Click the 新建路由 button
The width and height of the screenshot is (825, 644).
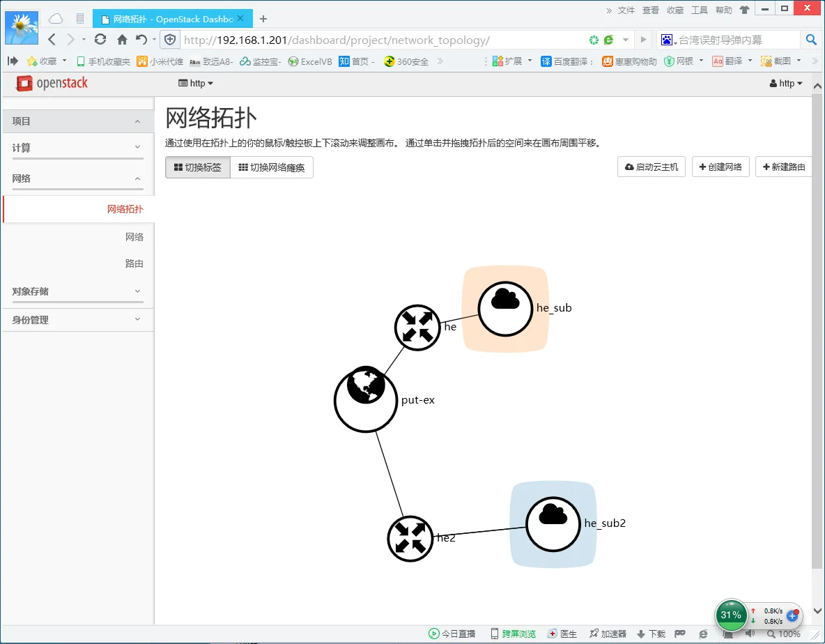783,167
